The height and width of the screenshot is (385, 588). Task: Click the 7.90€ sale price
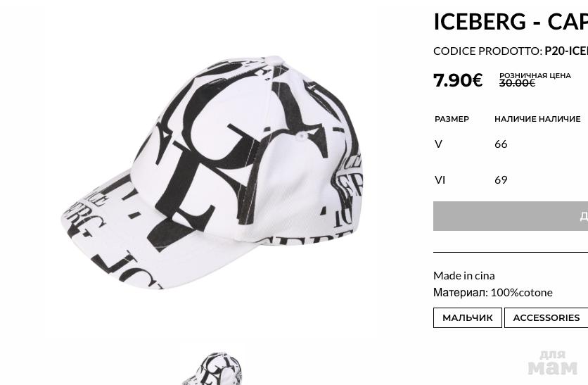(x=458, y=80)
